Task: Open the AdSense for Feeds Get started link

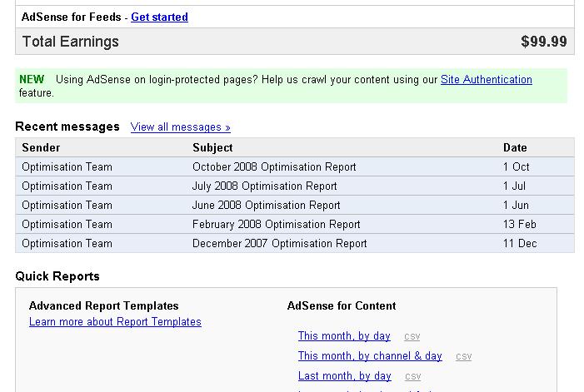Action: coord(159,17)
